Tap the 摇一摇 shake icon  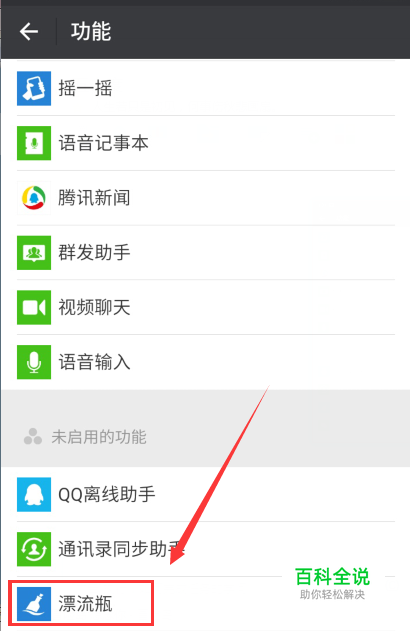coord(34,88)
